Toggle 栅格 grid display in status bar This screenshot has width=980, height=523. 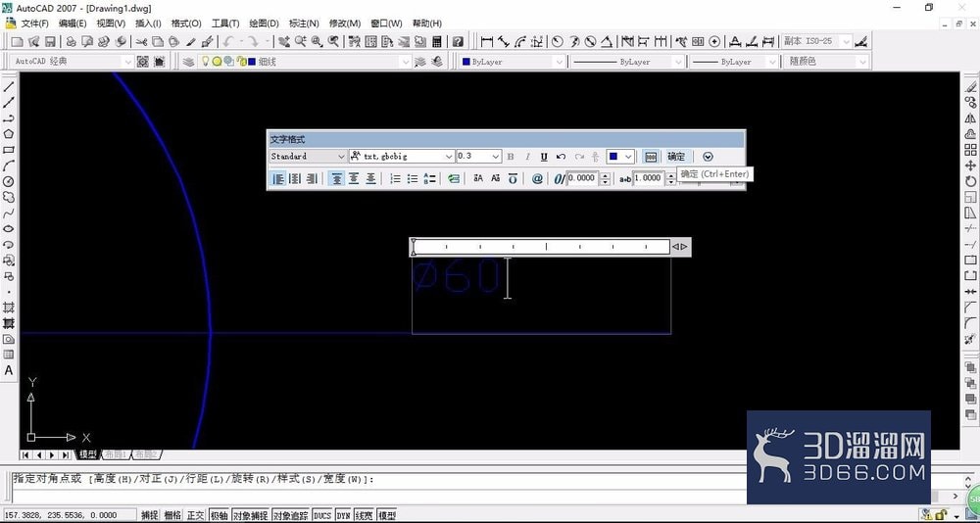tap(172, 515)
